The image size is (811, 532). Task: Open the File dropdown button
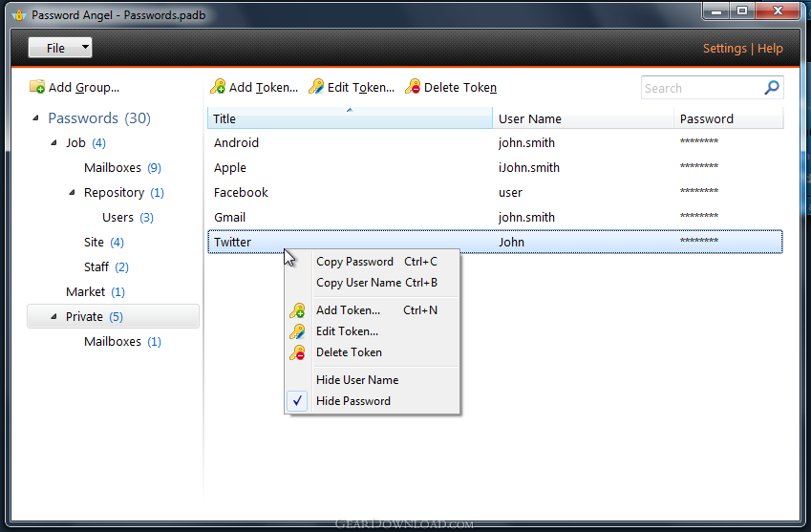click(x=60, y=48)
